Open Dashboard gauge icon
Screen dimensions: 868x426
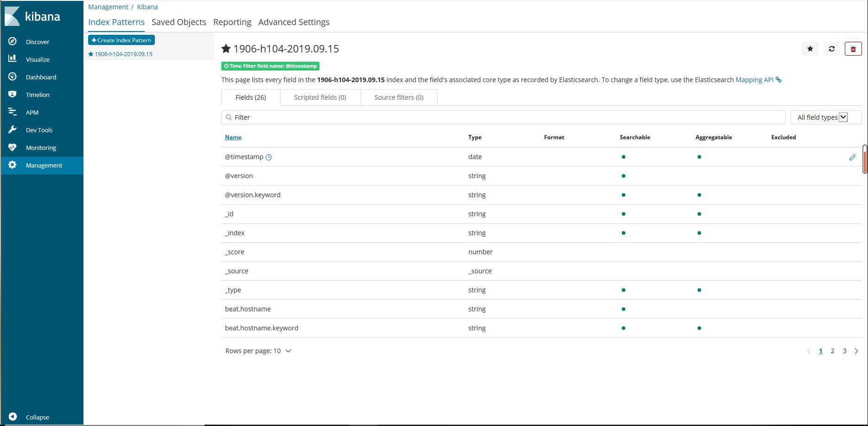point(13,77)
